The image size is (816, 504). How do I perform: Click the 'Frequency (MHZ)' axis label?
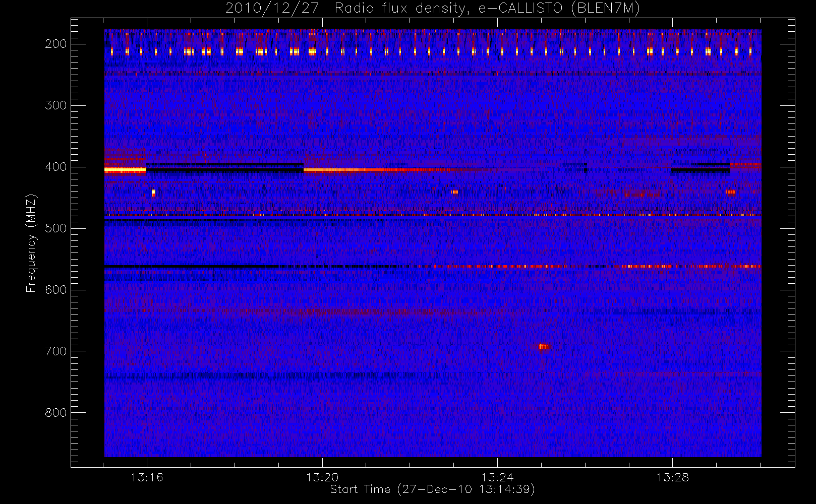(31, 243)
